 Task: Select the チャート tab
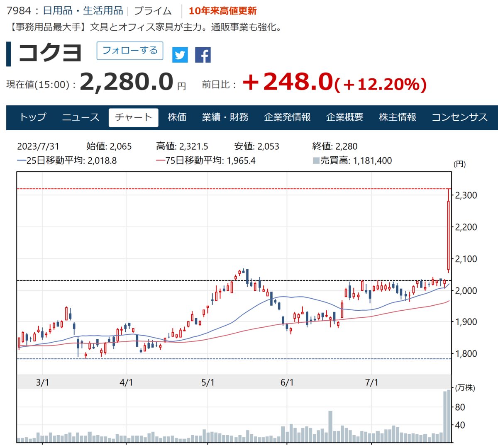[x=134, y=117]
